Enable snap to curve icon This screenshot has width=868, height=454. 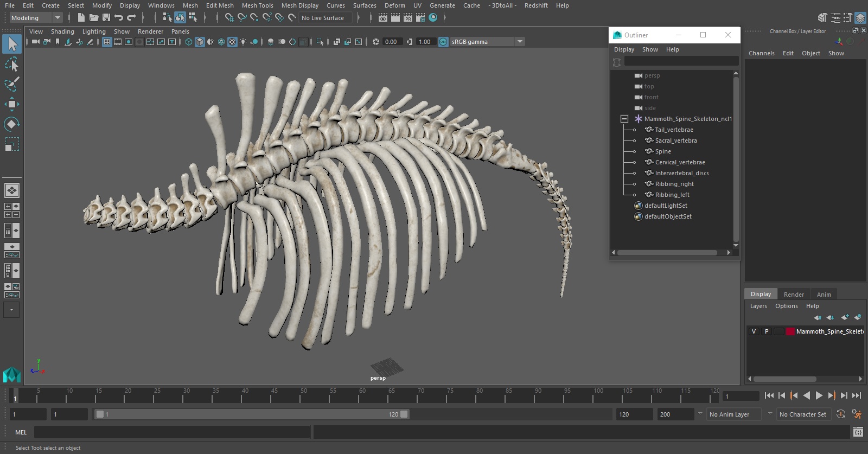tap(242, 18)
